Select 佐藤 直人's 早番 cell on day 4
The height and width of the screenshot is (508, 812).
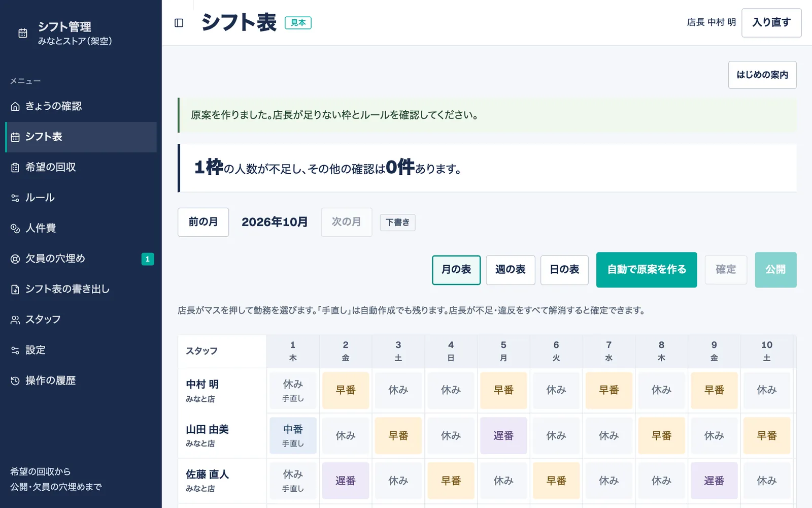tap(451, 481)
